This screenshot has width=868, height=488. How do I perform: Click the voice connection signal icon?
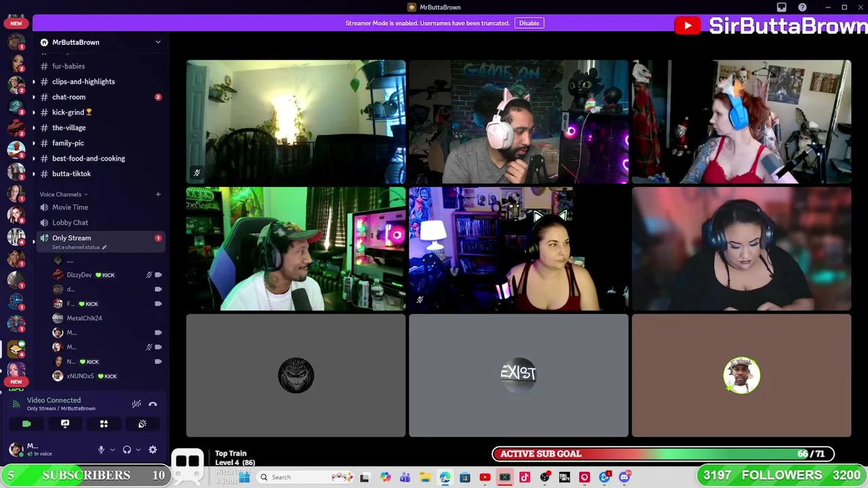[16, 404]
